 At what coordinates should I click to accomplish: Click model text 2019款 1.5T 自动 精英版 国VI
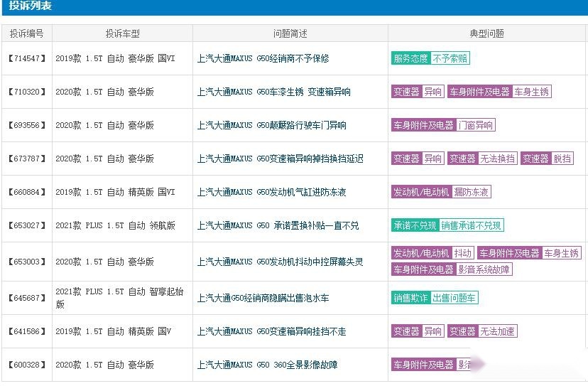click(x=115, y=192)
